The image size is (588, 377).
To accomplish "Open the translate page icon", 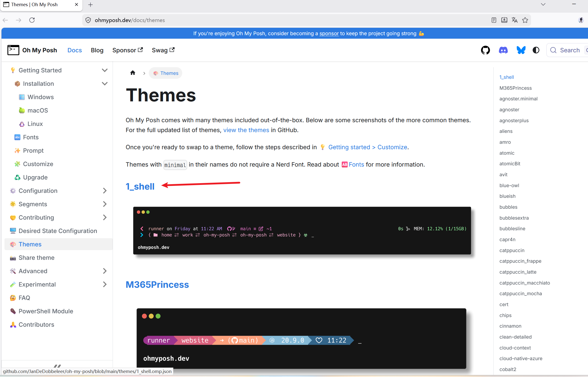I will click(515, 20).
